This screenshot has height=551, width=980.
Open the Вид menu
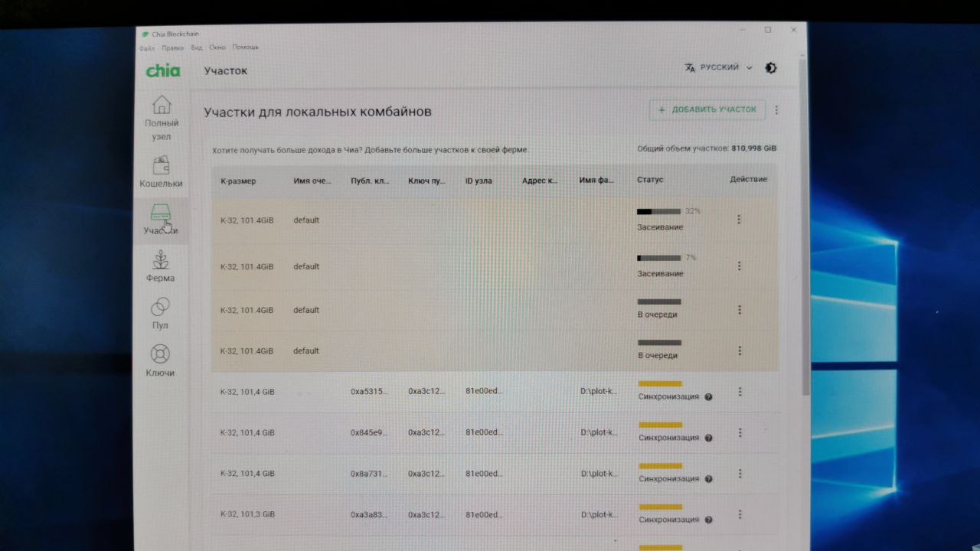tap(197, 47)
